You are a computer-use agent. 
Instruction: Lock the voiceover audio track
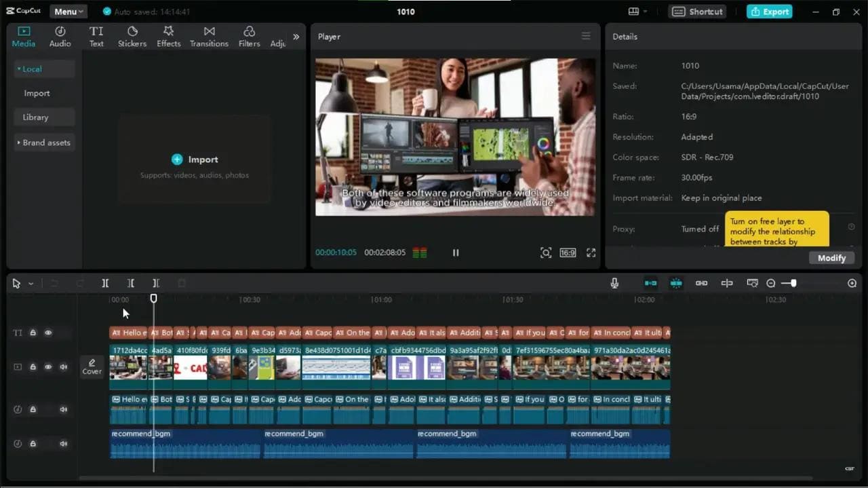coord(33,409)
